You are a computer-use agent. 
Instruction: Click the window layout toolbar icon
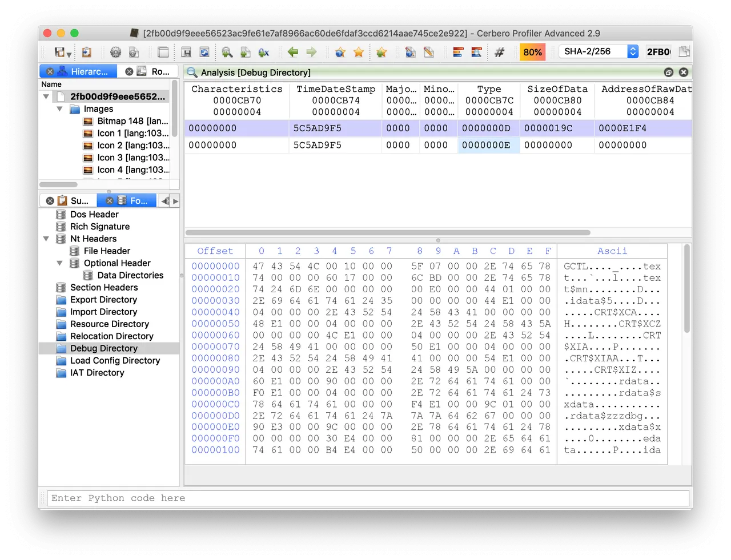[163, 52]
